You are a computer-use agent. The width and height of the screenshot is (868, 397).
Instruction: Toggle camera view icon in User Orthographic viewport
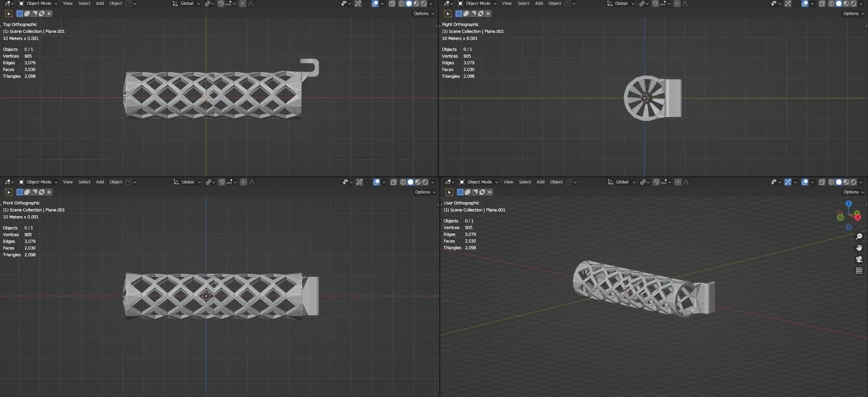click(859, 259)
